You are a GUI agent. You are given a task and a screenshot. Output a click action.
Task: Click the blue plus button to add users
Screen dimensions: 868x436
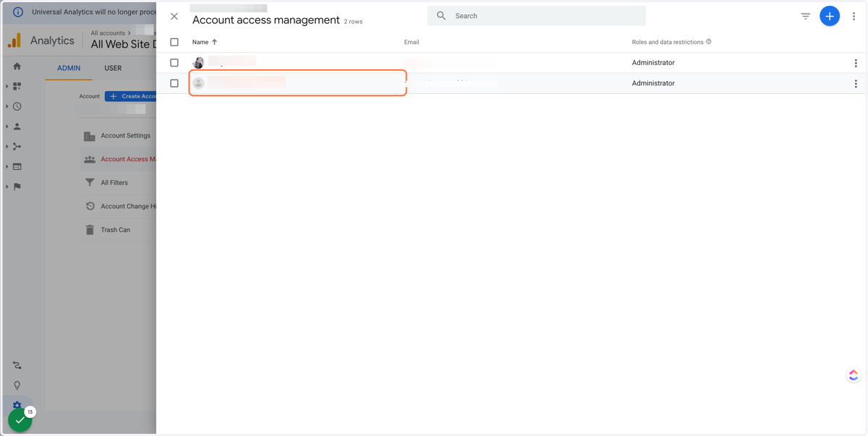pyautogui.click(x=830, y=16)
